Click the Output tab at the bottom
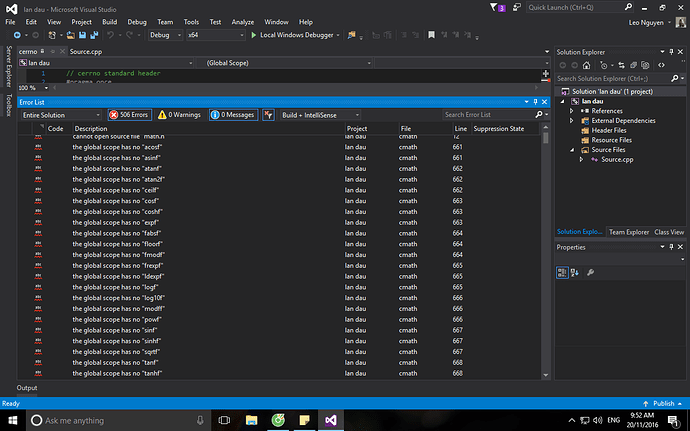This screenshot has width=690, height=431. coord(27,388)
